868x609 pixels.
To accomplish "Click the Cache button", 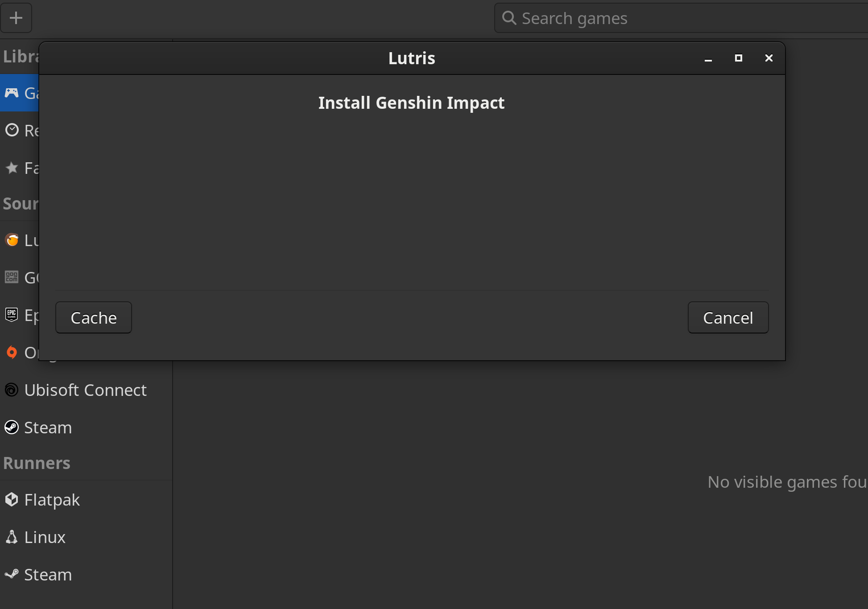I will [93, 317].
